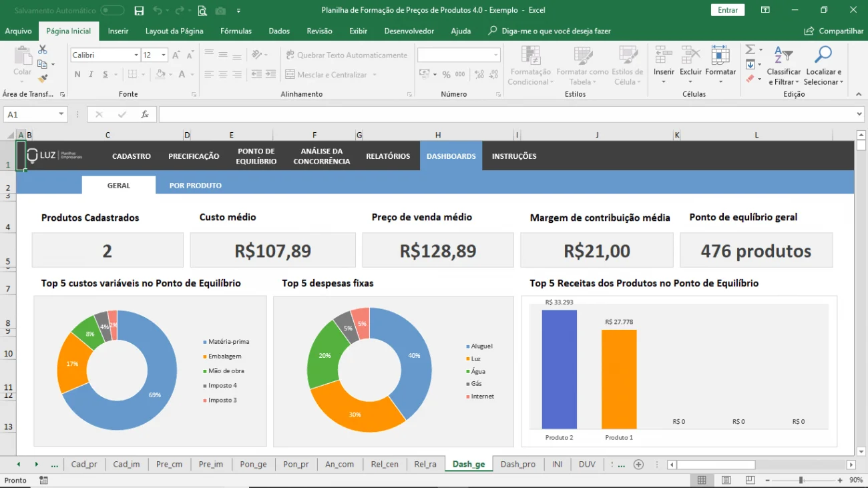Switch to Page Layout view icon
Image resolution: width=868 pixels, height=488 pixels.
(726, 480)
